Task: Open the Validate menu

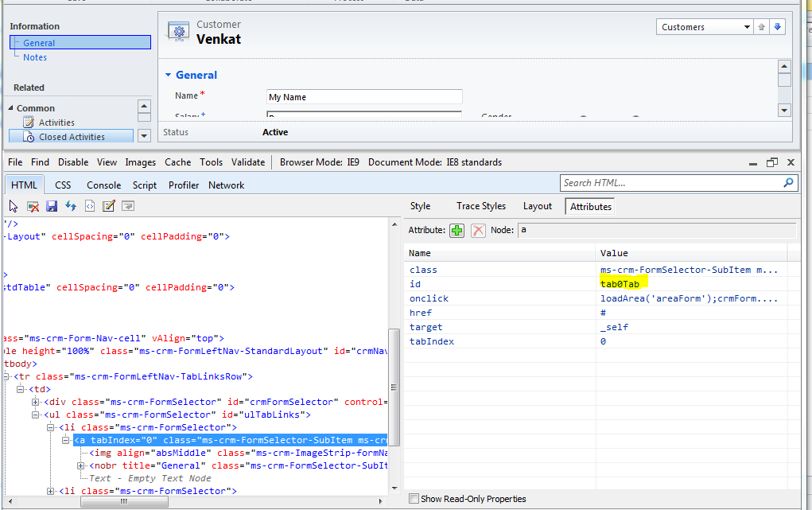Action: 248,162
